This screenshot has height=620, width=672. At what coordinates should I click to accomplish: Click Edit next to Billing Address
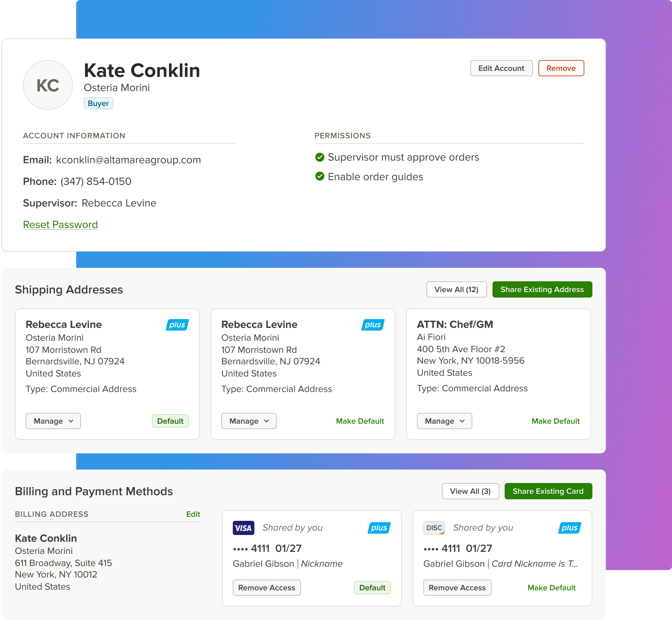click(193, 514)
